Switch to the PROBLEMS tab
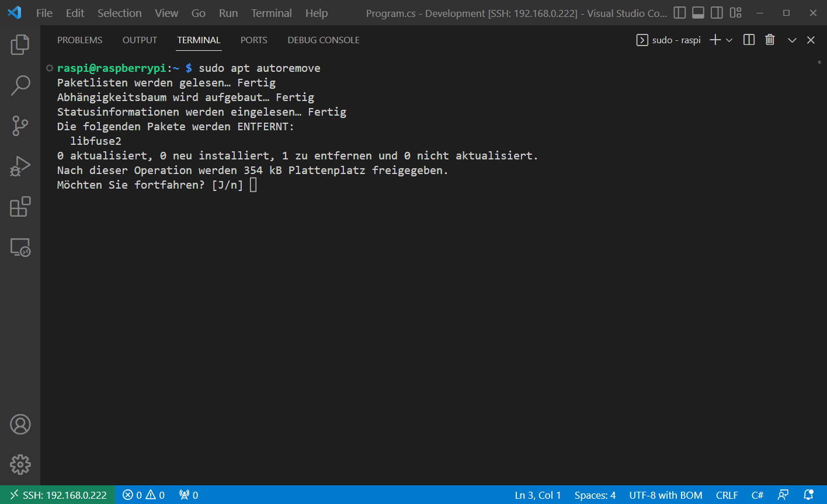This screenshot has height=504, width=827. 79,40
